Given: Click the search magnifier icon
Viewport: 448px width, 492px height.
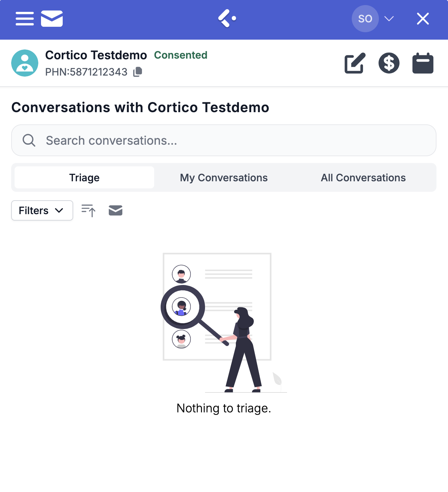Looking at the screenshot, I should click(29, 140).
